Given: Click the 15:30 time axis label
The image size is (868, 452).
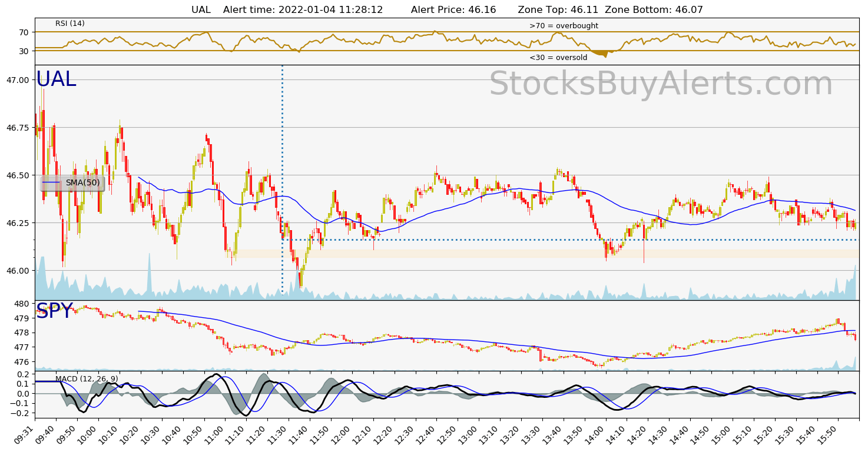Looking at the screenshot, I should click(x=787, y=434).
